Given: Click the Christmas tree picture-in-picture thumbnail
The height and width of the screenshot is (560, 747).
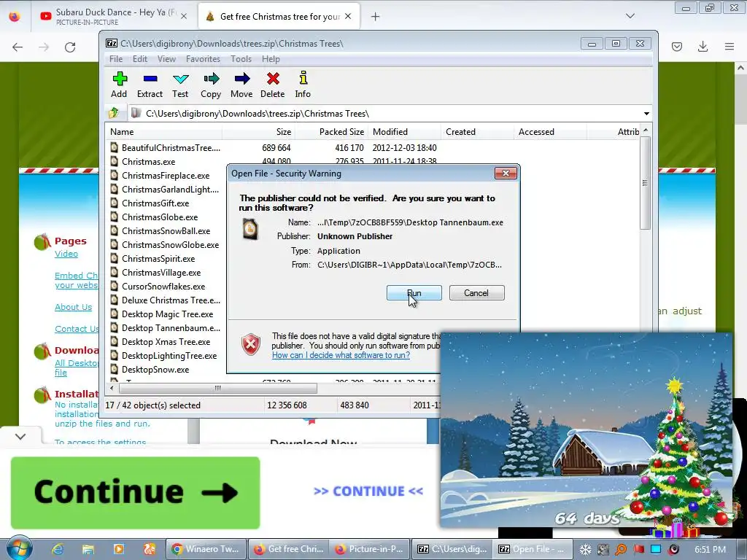Looking at the screenshot, I should pyautogui.click(x=586, y=430).
